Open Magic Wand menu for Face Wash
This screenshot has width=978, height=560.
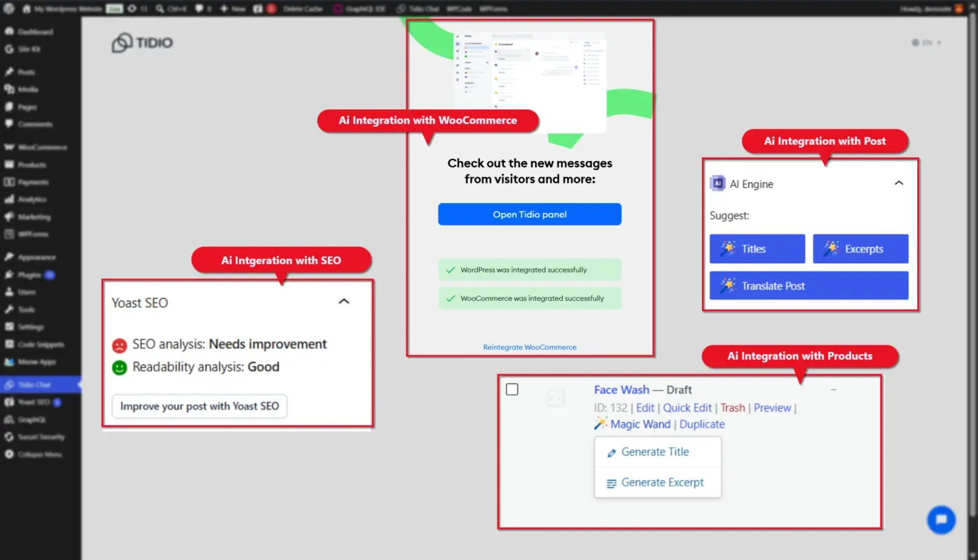(x=632, y=424)
